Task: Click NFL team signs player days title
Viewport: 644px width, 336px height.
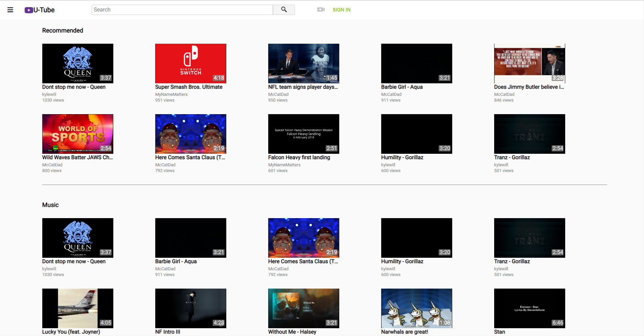Action: tap(303, 87)
